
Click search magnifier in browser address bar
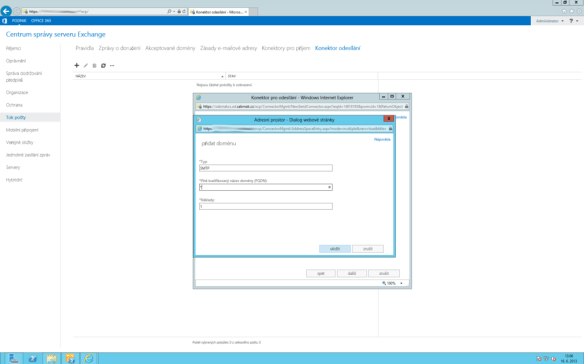[x=169, y=12]
